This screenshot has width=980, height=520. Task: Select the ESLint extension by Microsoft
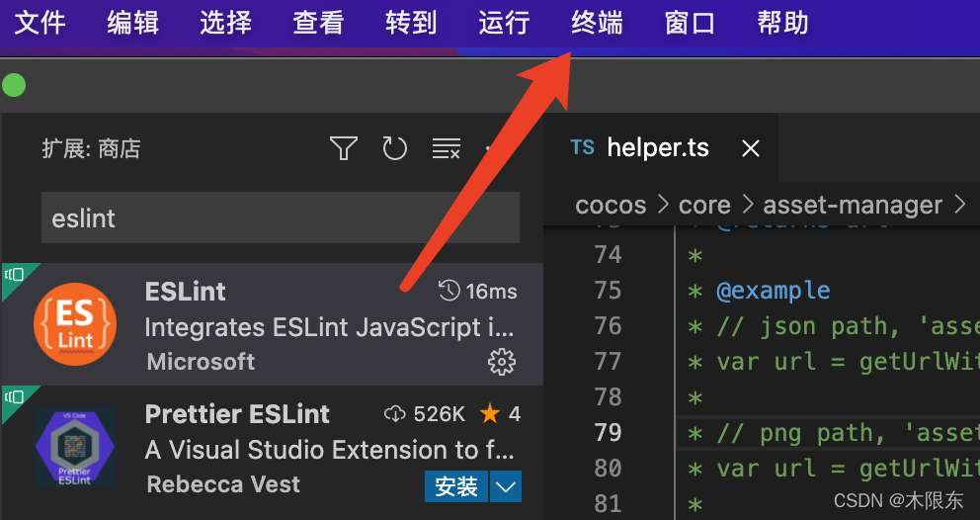[x=272, y=324]
